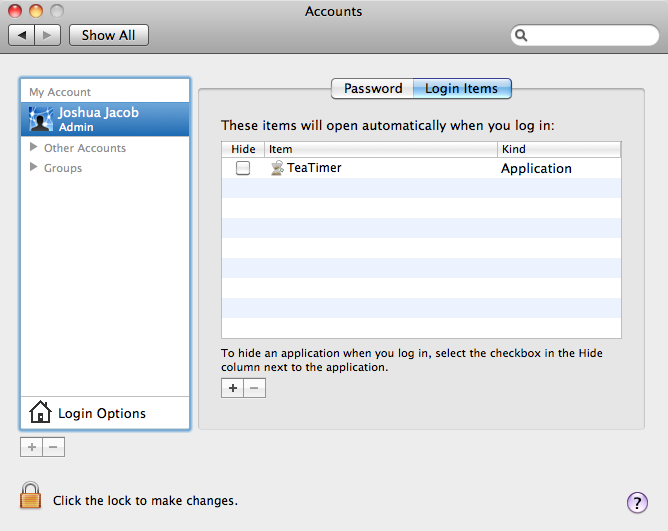Select the Login Items tab
Screen dimensions: 668x531
pos(462,88)
